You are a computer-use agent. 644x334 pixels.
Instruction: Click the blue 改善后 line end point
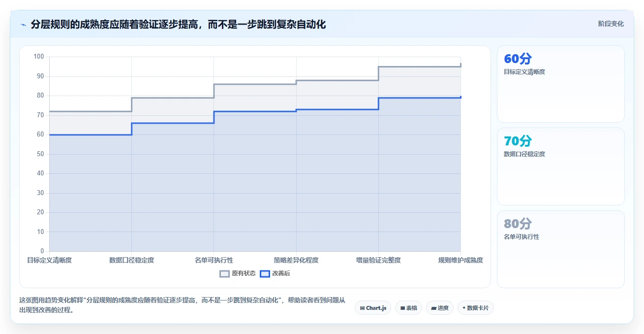point(460,97)
